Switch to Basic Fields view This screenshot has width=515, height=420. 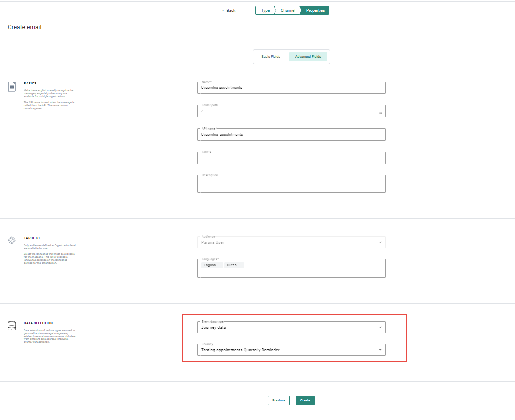[x=271, y=57]
